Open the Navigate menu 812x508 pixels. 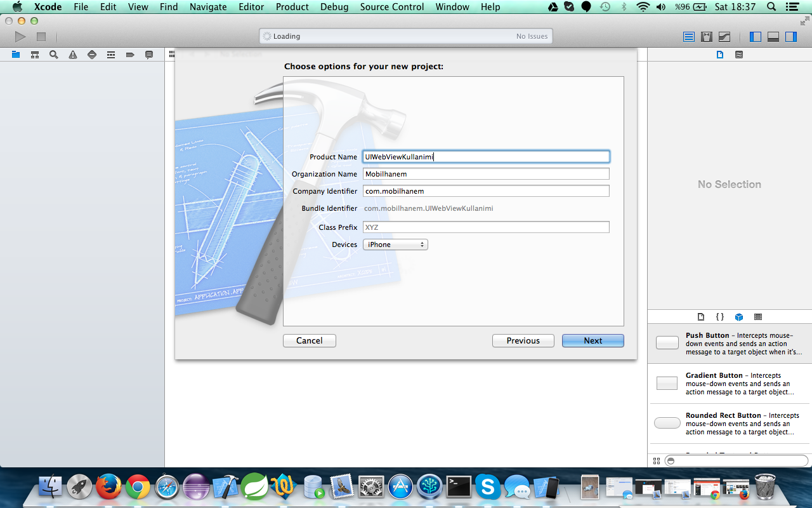point(208,7)
